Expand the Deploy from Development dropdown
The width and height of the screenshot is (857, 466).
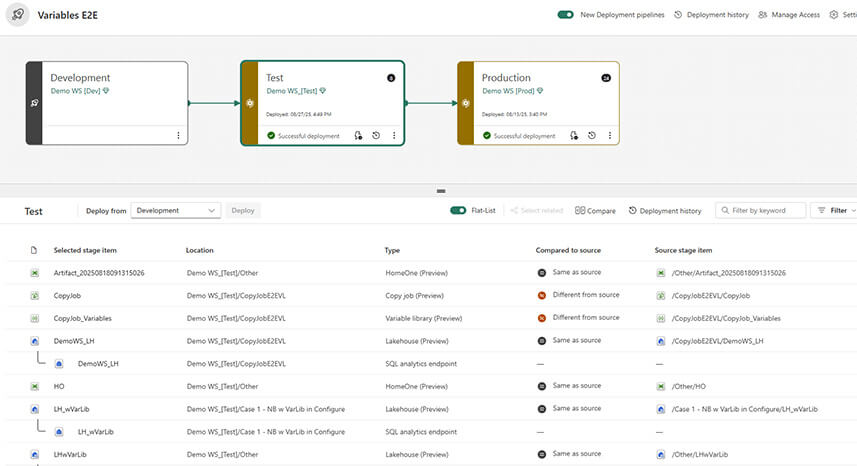[176, 211]
